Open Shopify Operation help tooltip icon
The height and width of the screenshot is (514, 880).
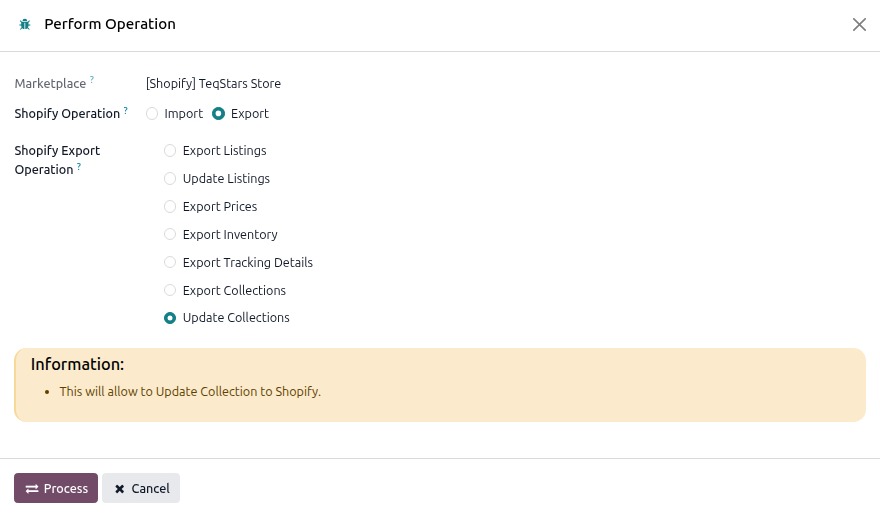tap(126, 110)
